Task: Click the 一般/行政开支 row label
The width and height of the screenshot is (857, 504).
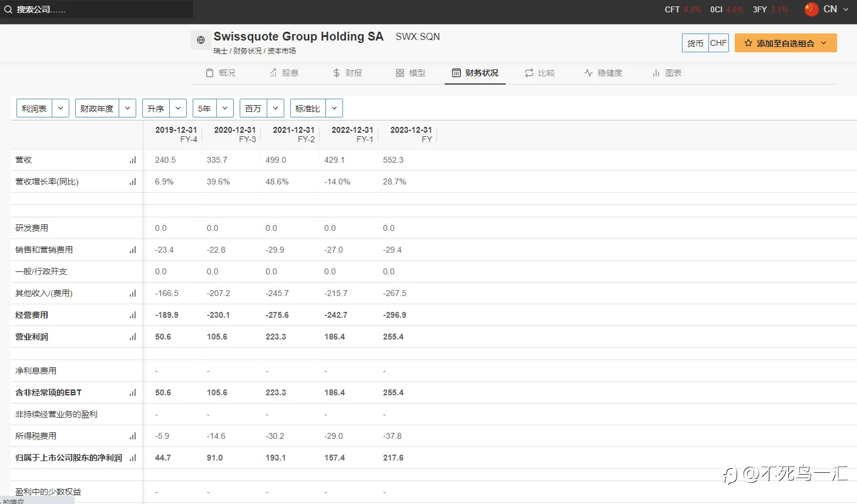Action: (41, 271)
